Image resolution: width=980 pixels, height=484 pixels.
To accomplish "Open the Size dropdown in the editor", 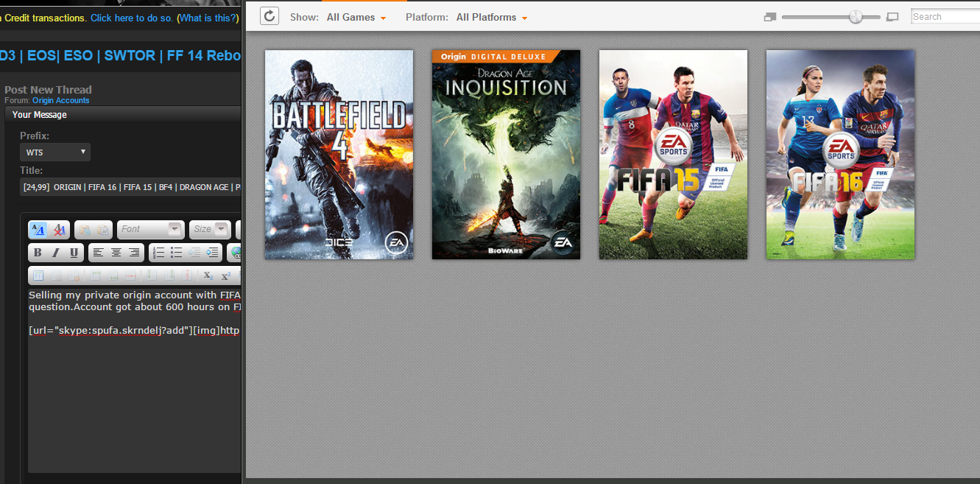I will tap(210, 229).
